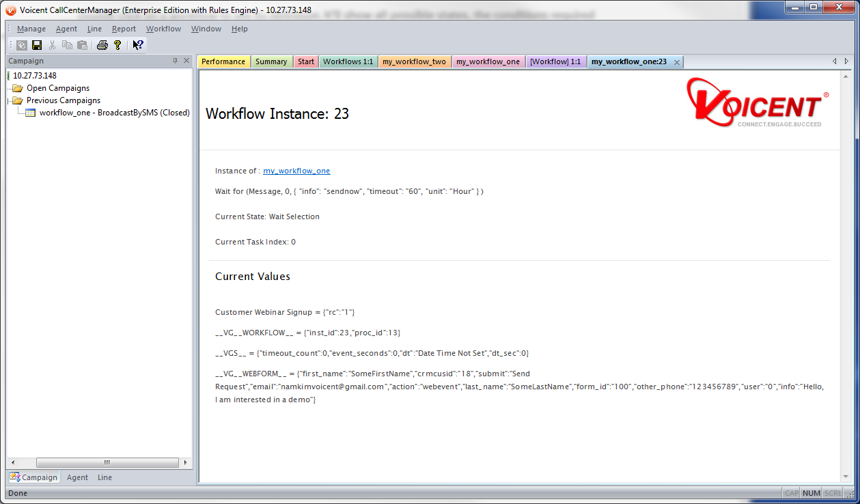Switch to the Workflows 1:1 tab

(x=348, y=61)
